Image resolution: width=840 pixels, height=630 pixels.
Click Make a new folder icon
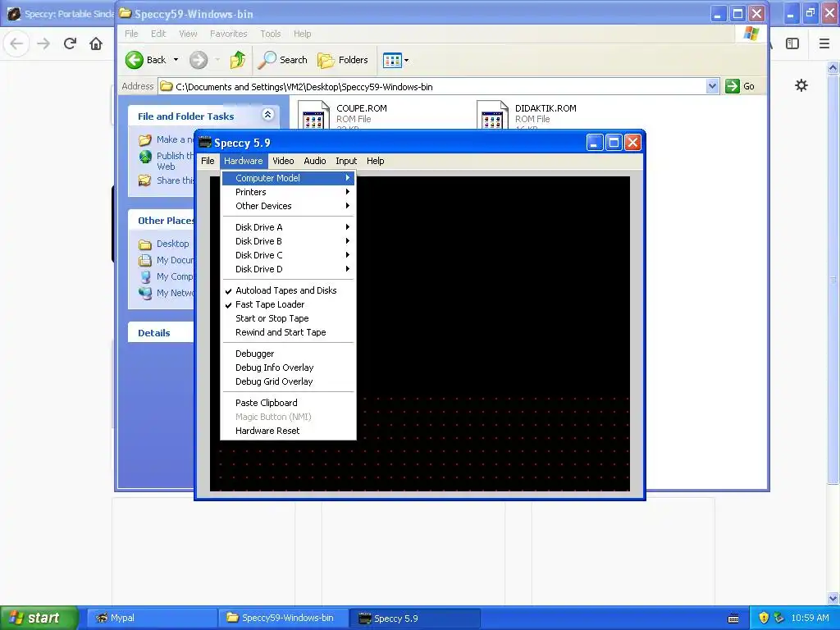coord(145,139)
